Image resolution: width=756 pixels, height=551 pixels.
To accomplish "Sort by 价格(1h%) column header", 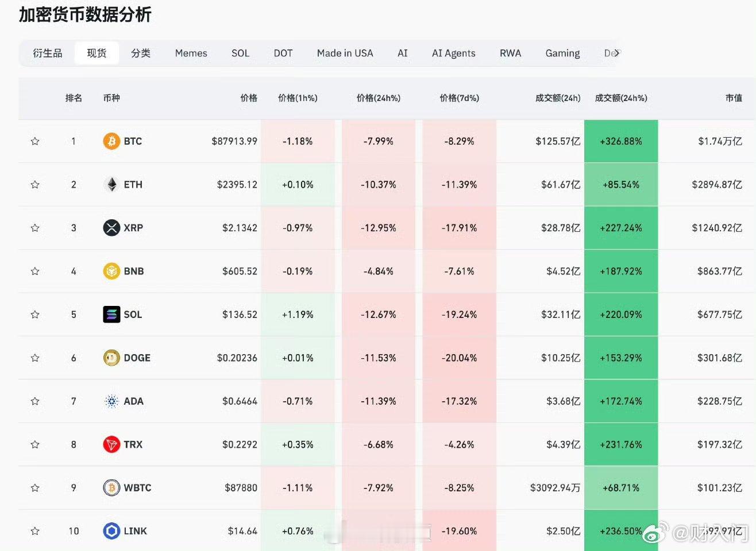I will (298, 98).
